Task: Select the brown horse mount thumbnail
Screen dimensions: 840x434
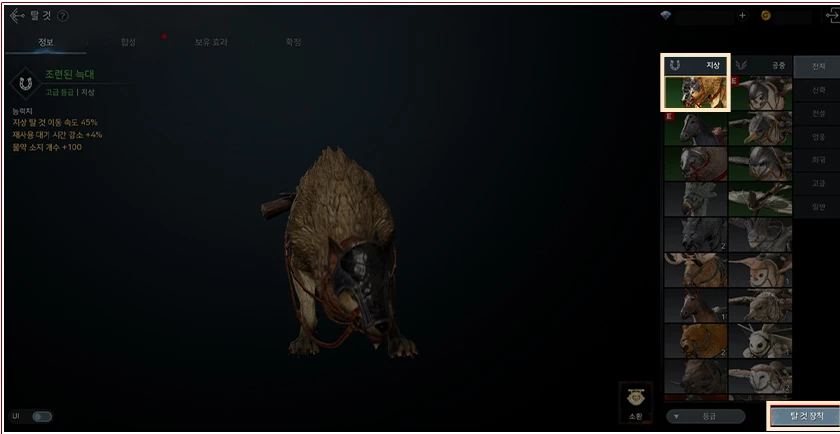Action: point(695,305)
